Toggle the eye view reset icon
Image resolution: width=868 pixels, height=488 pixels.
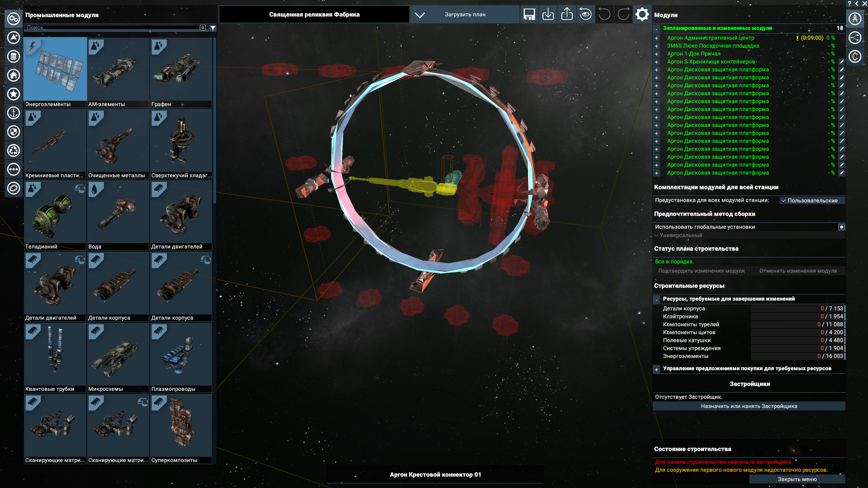(586, 14)
